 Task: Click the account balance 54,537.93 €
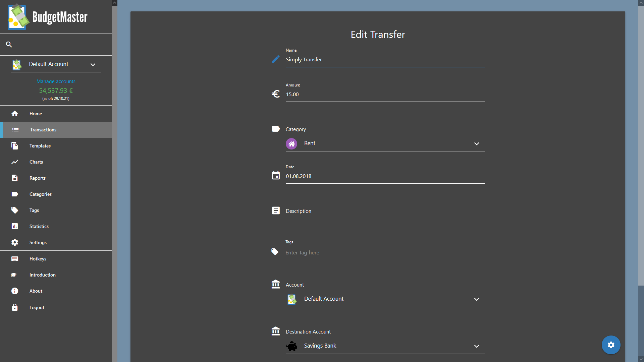[56, 90]
